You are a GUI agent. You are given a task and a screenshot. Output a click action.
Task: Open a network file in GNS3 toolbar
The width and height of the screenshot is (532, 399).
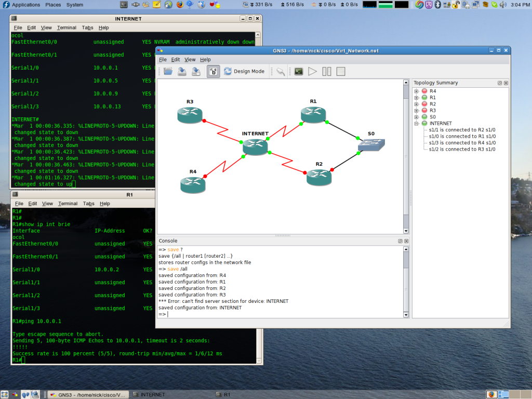[x=168, y=71]
